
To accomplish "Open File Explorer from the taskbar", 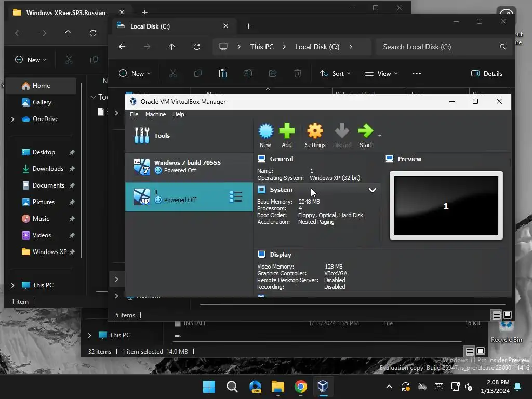I will click(x=278, y=387).
